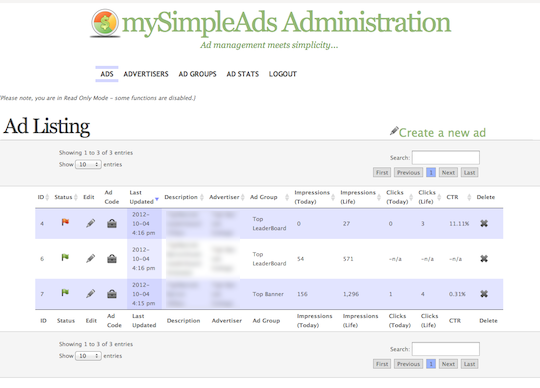Click the 1,296 impressions value
This screenshot has height=388, width=540.
[x=351, y=294]
